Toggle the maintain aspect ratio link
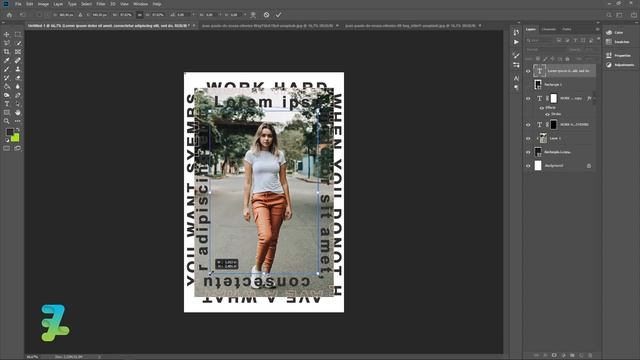Viewport: 640px width, 360px height. coord(140,15)
